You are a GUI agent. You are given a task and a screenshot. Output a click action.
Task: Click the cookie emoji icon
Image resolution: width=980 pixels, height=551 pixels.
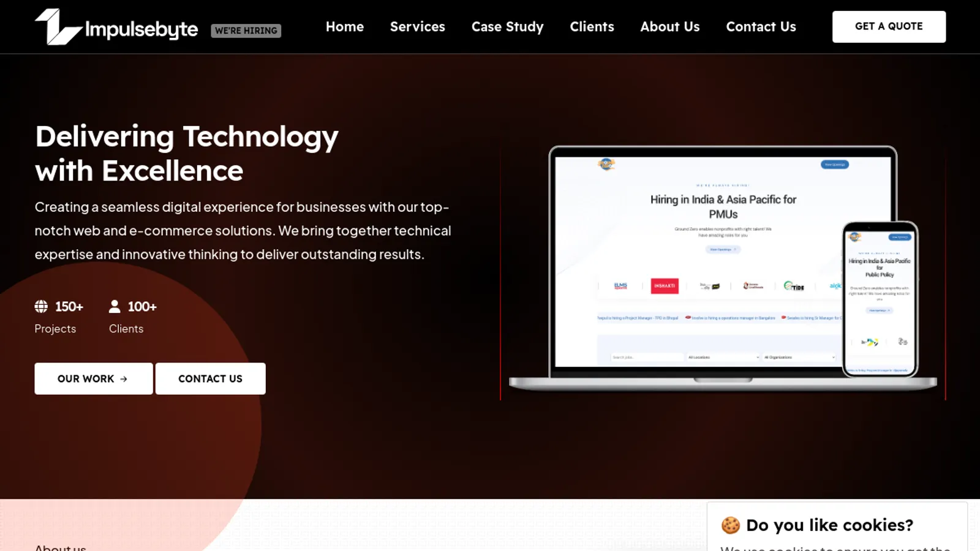730,525
